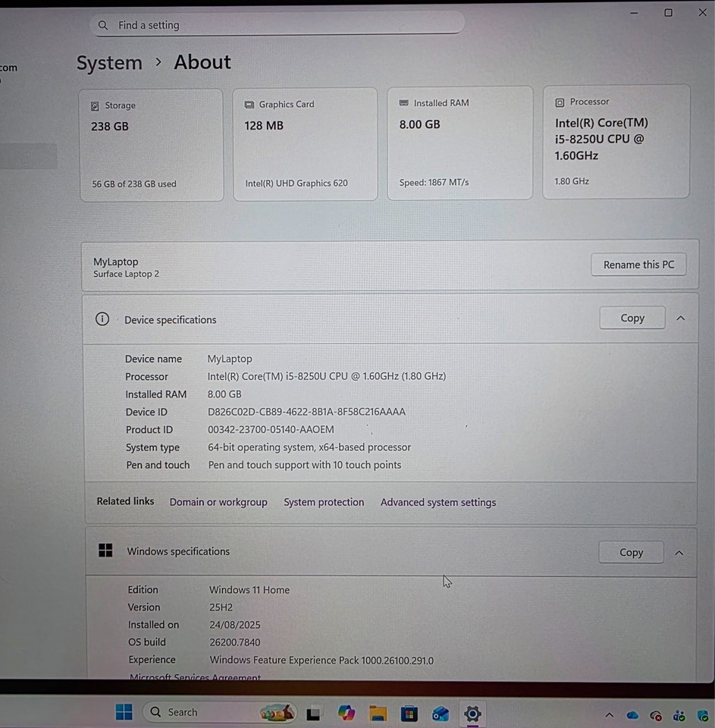This screenshot has width=715, height=728.
Task: Click the Storage icon on the Storage card
Action: tap(94, 105)
